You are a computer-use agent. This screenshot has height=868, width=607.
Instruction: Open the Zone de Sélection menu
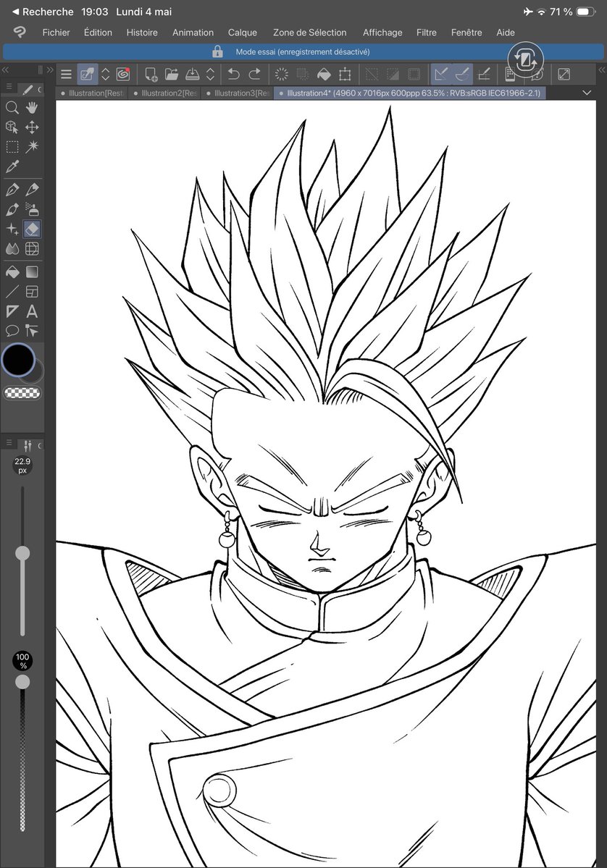[x=309, y=33]
